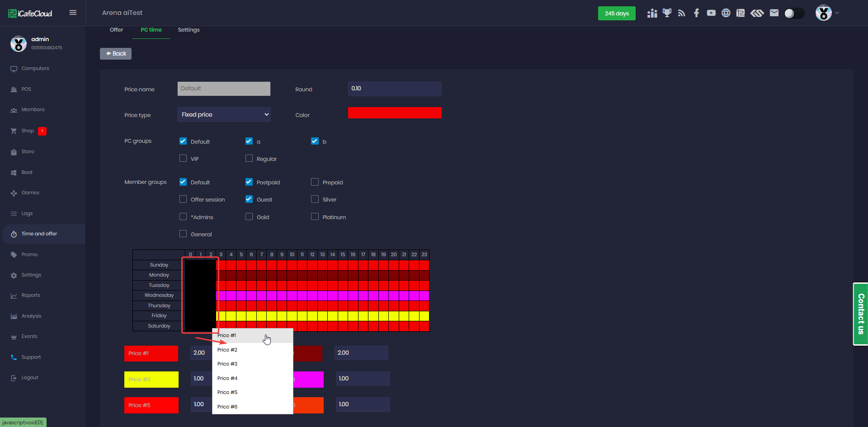This screenshot has height=427, width=868.
Task: Switch to the Settings tab
Action: pyautogui.click(x=189, y=30)
